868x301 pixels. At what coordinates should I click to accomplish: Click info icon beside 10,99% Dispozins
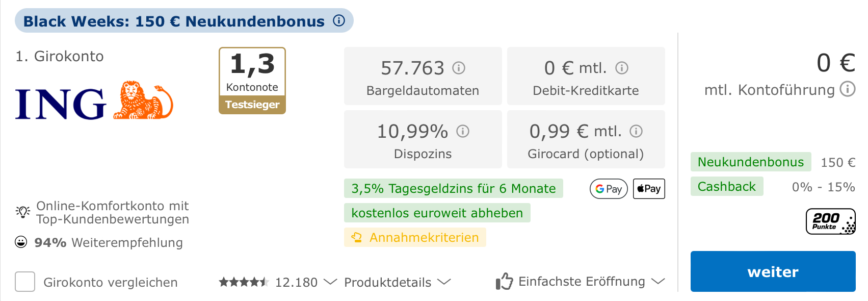[462, 131]
